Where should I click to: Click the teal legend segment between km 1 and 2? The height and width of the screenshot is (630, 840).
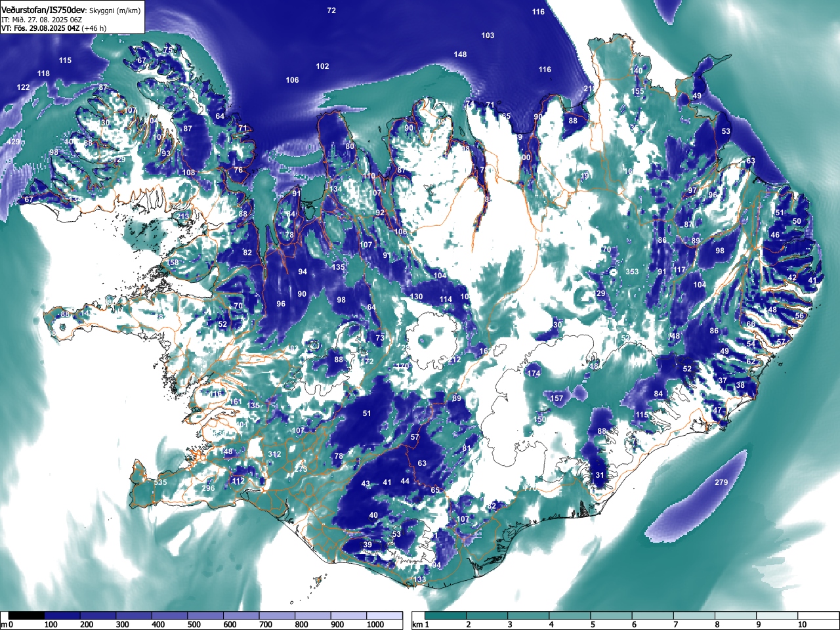[446, 616]
